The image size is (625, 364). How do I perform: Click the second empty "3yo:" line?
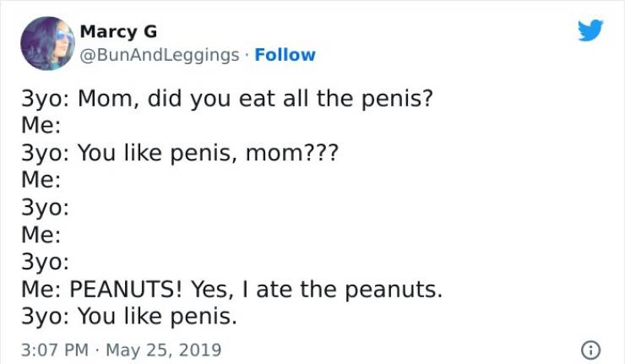45,263
